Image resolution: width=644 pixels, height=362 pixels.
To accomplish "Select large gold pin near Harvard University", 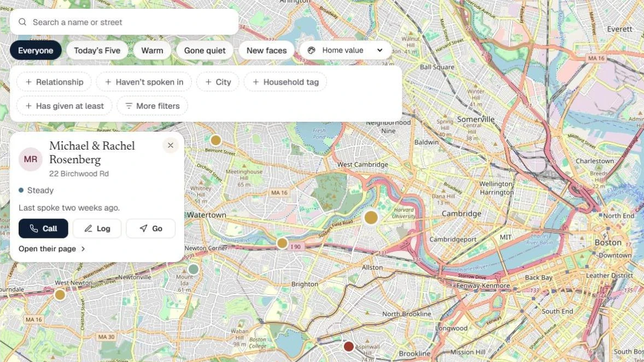I will tap(371, 217).
